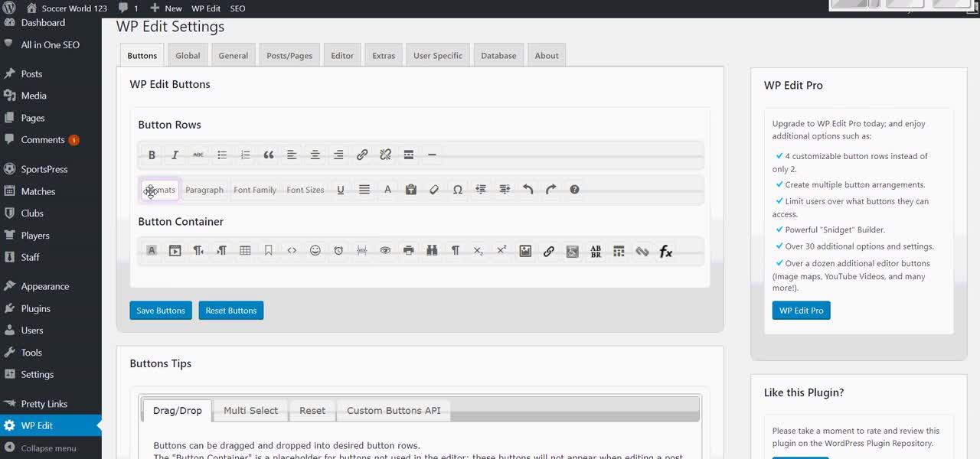Select the emoticon smiley face icon

coord(315,251)
